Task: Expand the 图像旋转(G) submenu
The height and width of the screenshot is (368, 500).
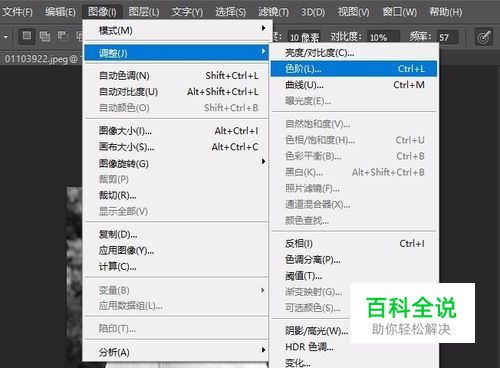Action: [x=176, y=163]
